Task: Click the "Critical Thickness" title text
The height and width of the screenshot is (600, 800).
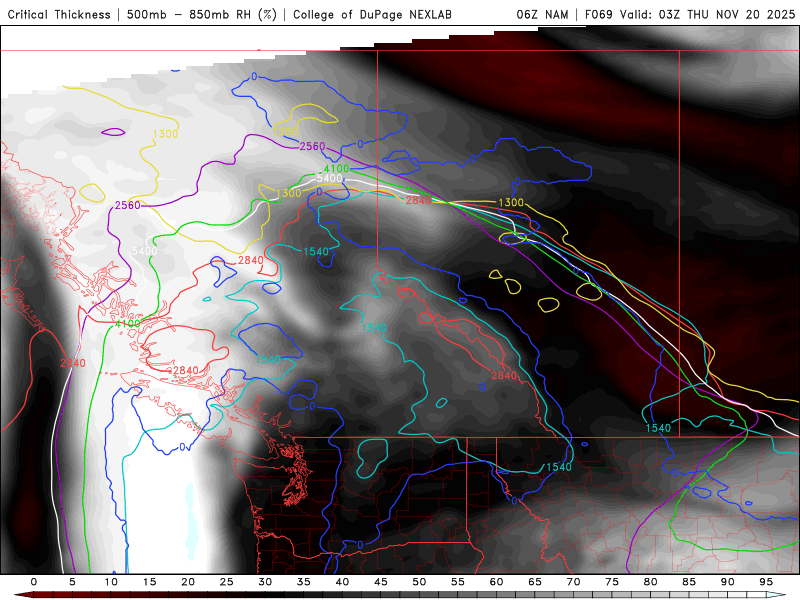Action: 59,14
